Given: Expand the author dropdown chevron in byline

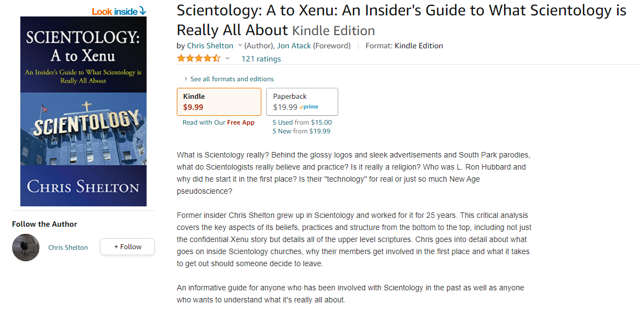Looking at the screenshot, I should coord(239,46).
